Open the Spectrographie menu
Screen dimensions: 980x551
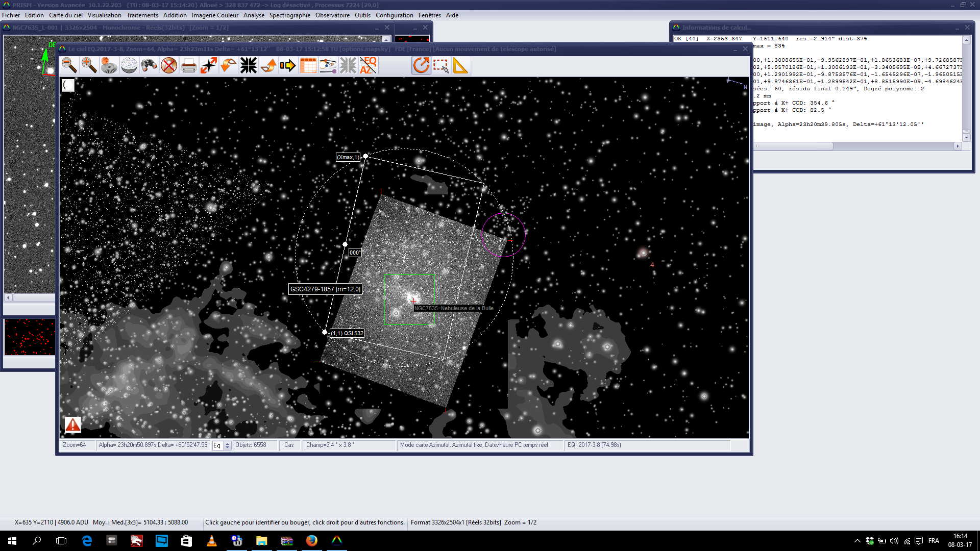(289, 15)
